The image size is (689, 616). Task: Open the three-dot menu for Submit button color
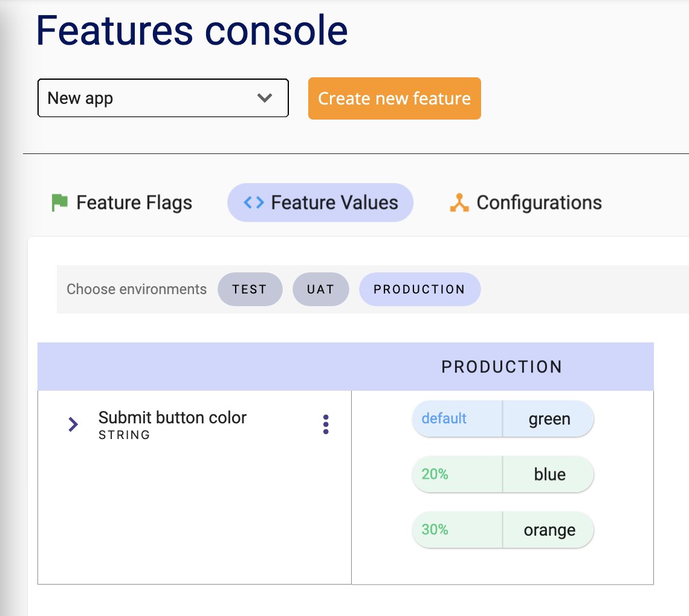click(x=326, y=424)
